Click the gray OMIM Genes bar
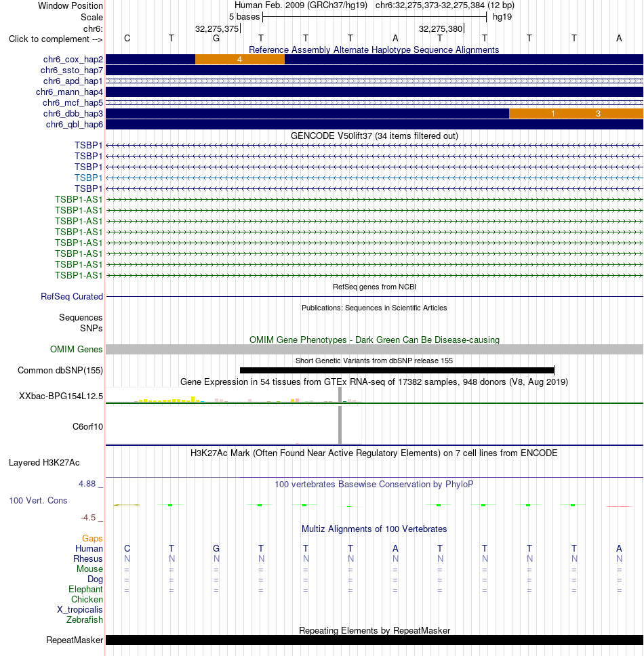The image size is (644, 656). (374, 349)
